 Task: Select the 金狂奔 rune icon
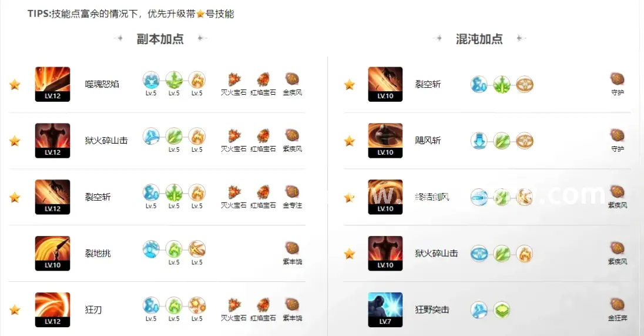point(618,305)
